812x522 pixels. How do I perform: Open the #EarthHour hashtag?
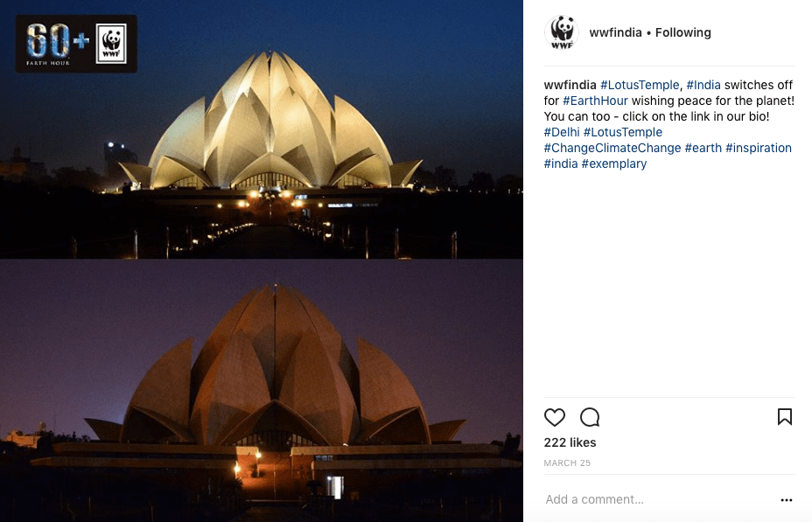tap(595, 101)
